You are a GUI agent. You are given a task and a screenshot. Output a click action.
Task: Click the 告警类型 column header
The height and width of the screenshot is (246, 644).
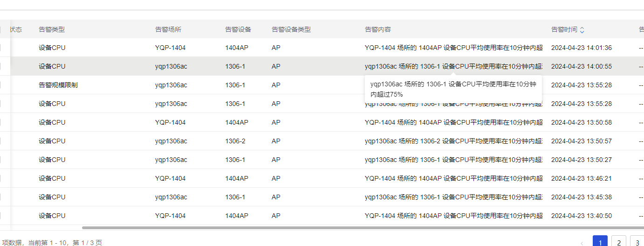(52, 29)
